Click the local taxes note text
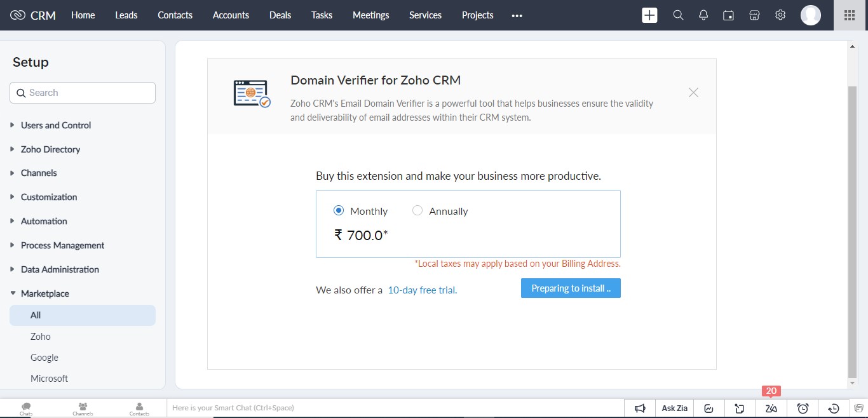The width and height of the screenshot is (868, 418). (518, 263)
